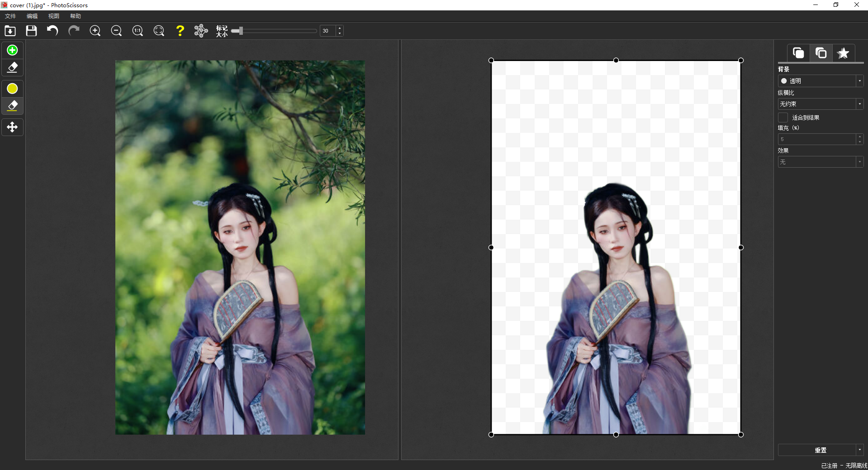Viewport: 868px width, 470px height.
Task: Click the cutout result preview image
Action: tap(616, 248)
